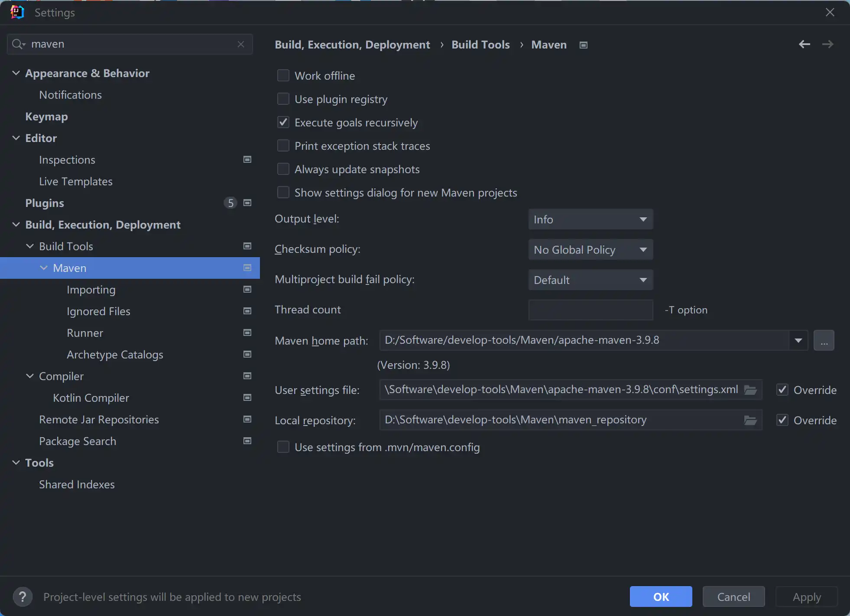Click Build, Execution, Deployment breadcrumb
Viewport: 850px width, 616px height.
click(x=352, y=45)
